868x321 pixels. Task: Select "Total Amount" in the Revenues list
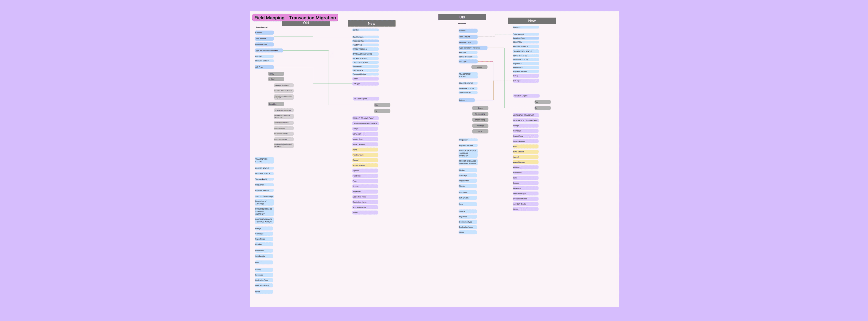(x=468, y=37)
